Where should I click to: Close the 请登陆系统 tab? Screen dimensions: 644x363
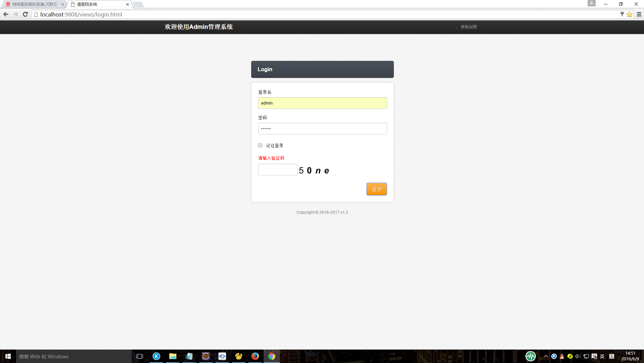coord(127,4)
